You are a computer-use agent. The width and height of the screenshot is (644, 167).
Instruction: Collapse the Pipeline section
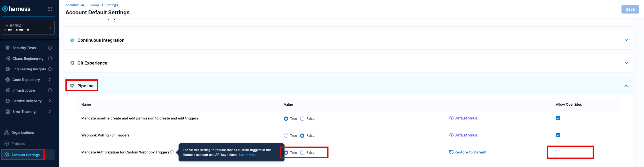tap(626, 86)
